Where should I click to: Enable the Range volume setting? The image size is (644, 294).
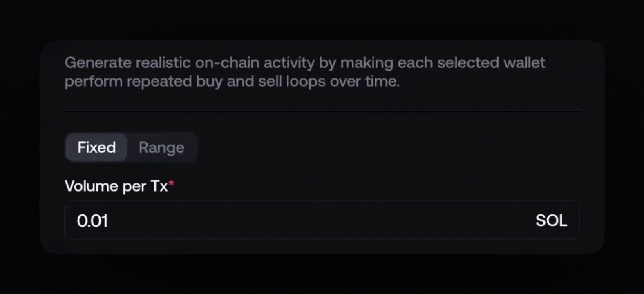(161, 147)
